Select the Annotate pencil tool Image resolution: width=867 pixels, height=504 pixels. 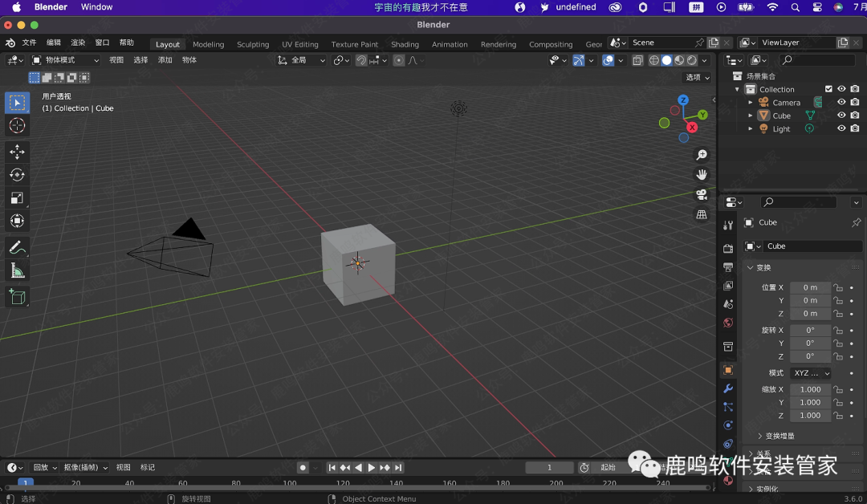17,247
